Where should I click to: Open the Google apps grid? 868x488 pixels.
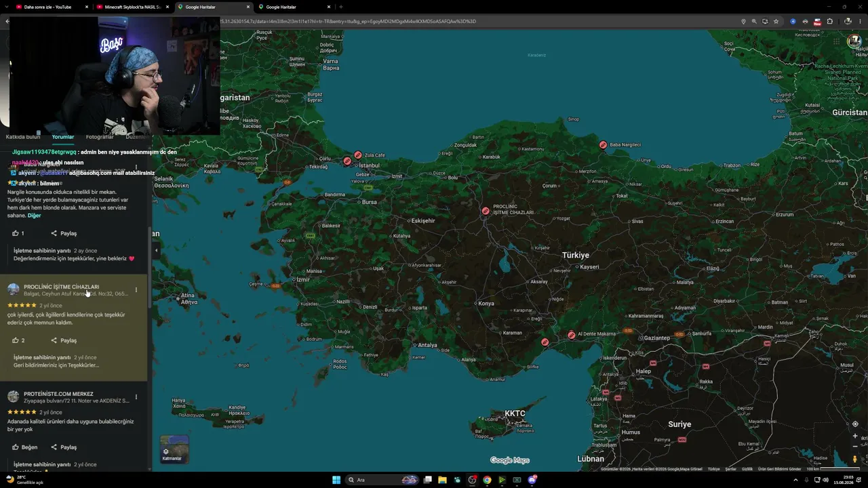coord(837,41)
